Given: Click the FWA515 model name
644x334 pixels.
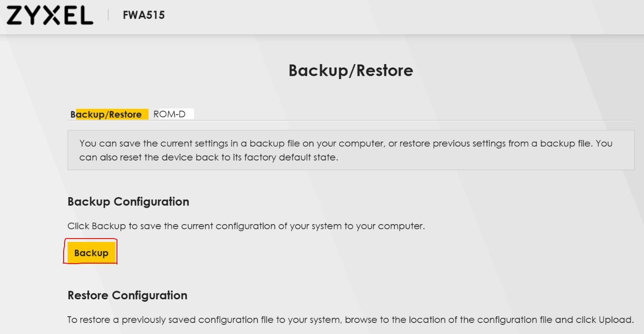Looking at the screenshot, I should click(x=143, y=15).
